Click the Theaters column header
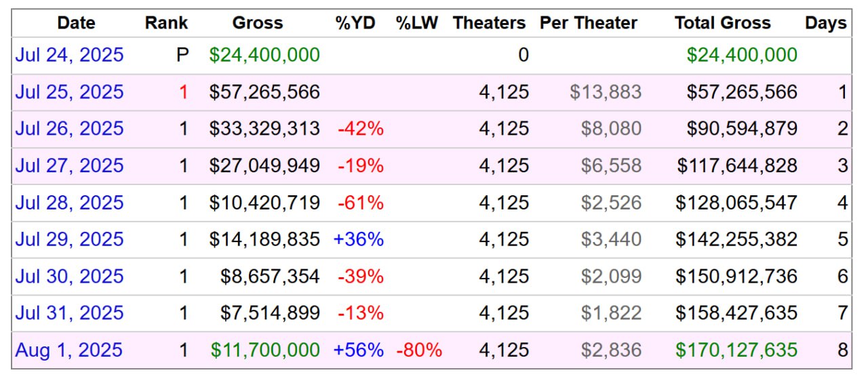This screenshot has height=381, width=868. click(489, 23)
